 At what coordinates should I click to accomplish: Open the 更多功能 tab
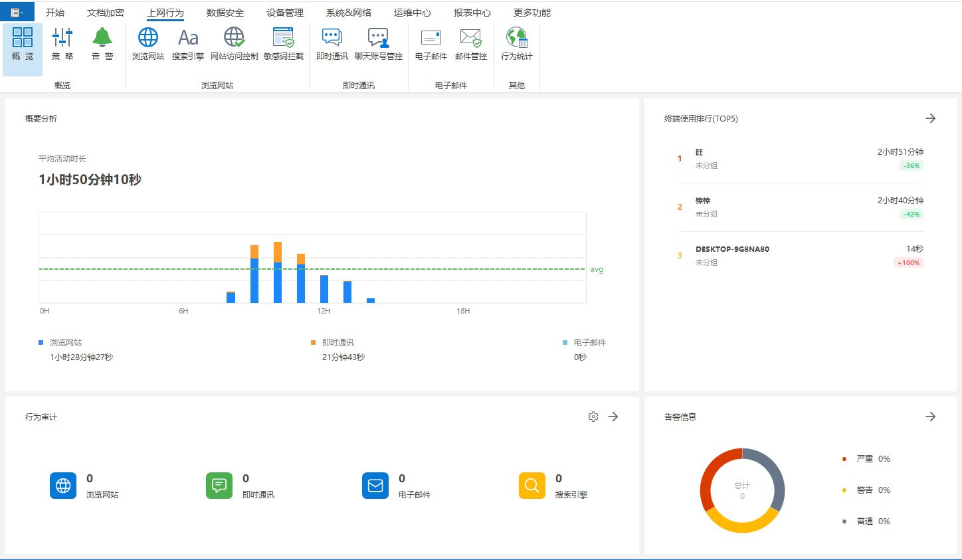click(532, 13)
